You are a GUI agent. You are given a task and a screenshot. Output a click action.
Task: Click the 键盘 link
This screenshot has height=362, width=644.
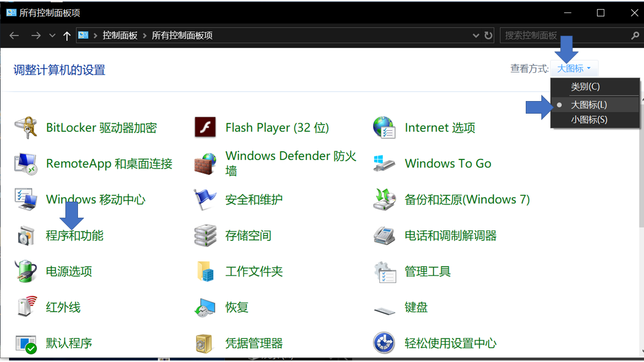click(416, 307)
